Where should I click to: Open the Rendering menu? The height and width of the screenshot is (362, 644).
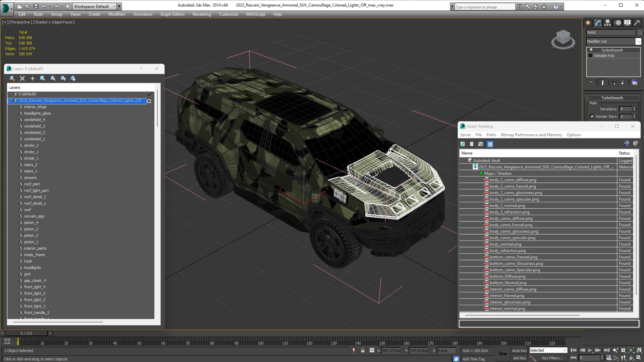click(202, 14)
